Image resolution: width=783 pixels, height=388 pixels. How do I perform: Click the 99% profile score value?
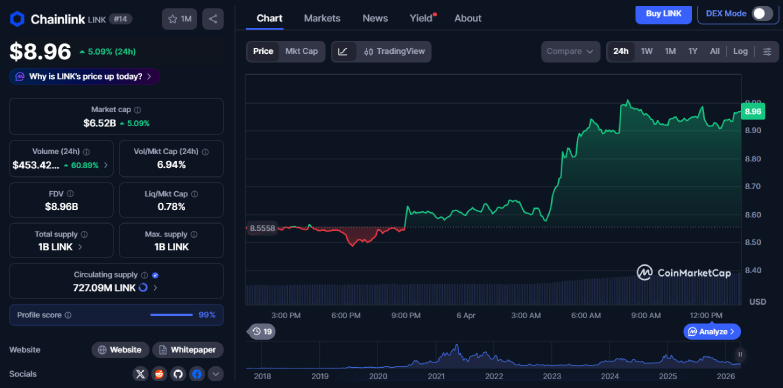(x=207, y=315)
